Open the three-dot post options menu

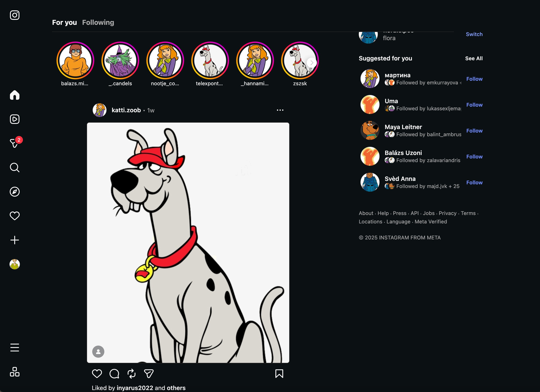click(280, 110)
